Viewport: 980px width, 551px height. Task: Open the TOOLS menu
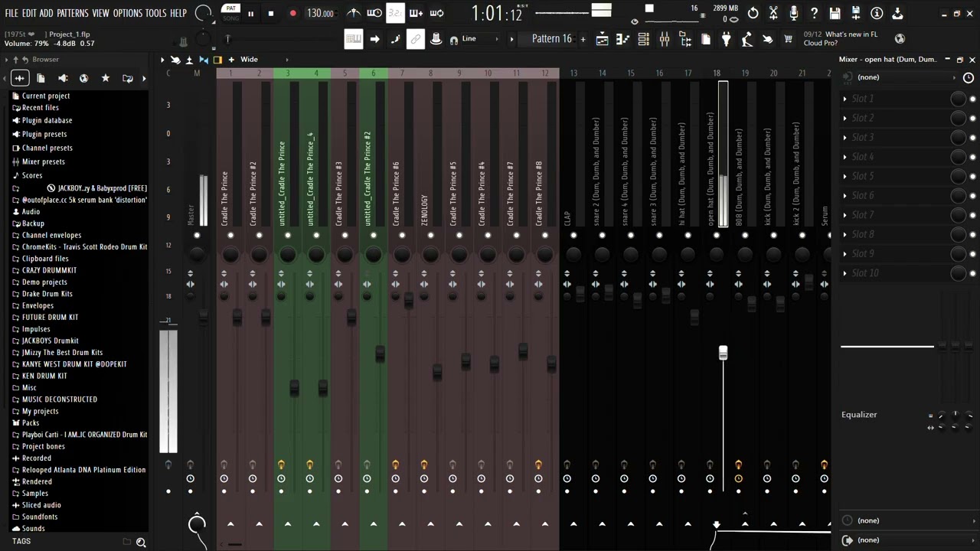(155, 13)
